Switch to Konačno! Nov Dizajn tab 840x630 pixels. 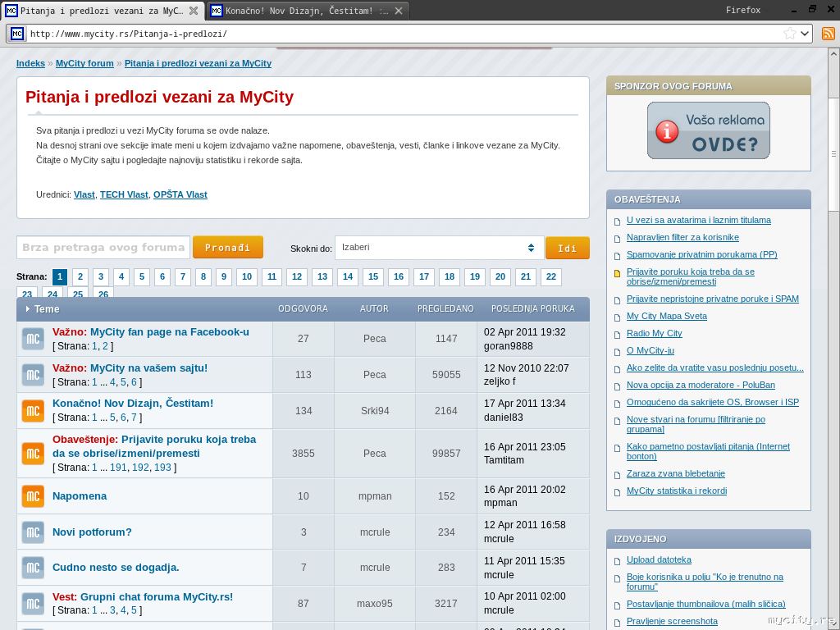307,11
